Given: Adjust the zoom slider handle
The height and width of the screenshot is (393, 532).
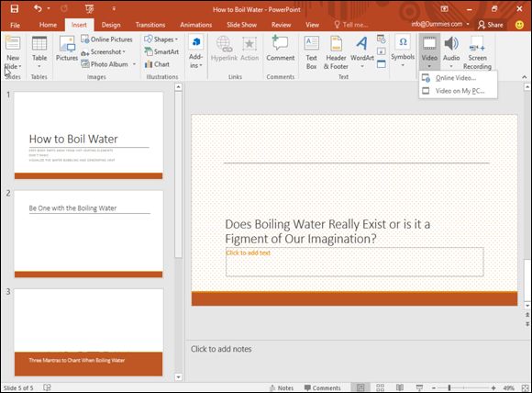Looking at the screenshot, I should click(449, 387).
